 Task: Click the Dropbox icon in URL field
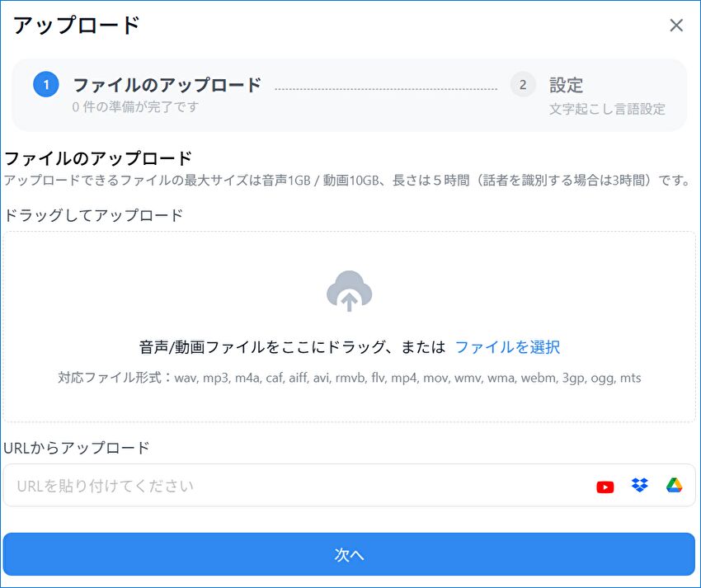click(640, 486)
